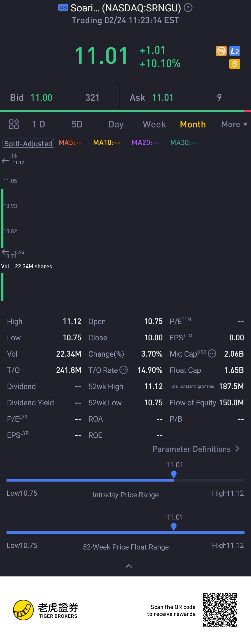The image size is (251, 644).
Task: Open the L2 level-two quotes icon
Action: (234, 51)
